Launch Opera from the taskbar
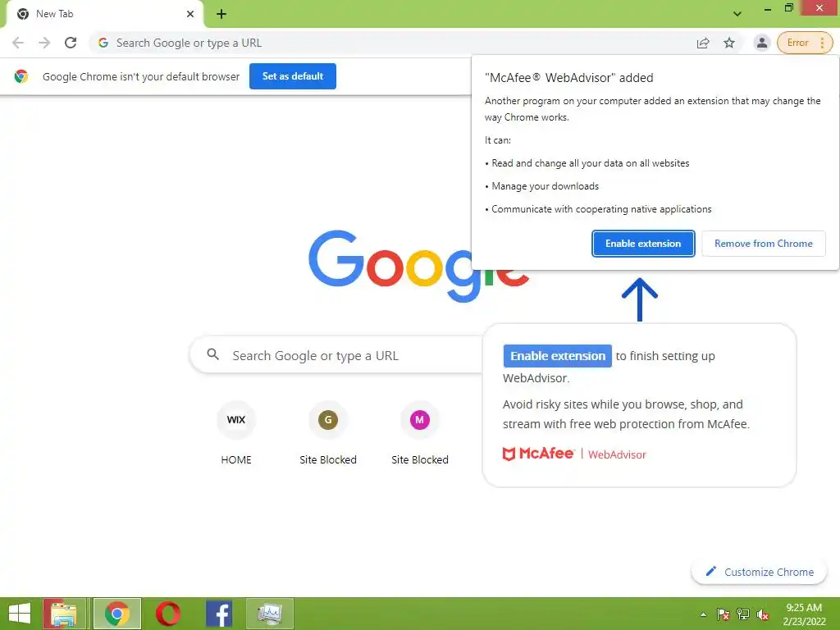 coord(168,614)
